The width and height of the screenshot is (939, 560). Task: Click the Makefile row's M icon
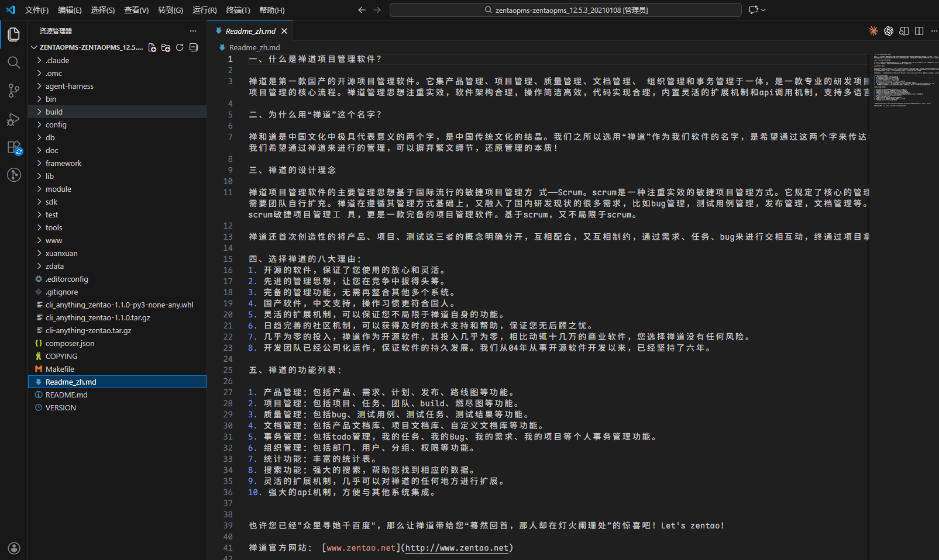(x=39, y=369)
